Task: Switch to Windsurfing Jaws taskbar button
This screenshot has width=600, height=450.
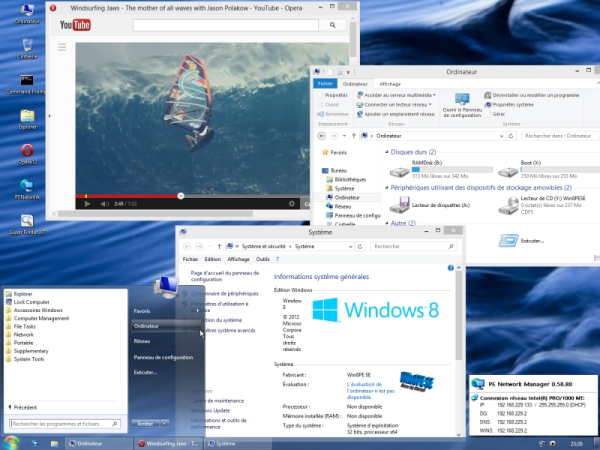Action: tap(168, 443)
